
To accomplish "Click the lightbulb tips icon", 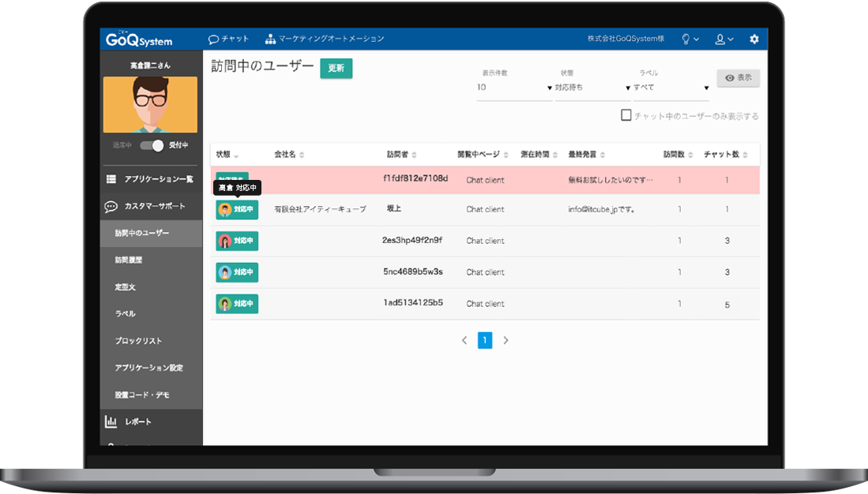I will point(690,39).
